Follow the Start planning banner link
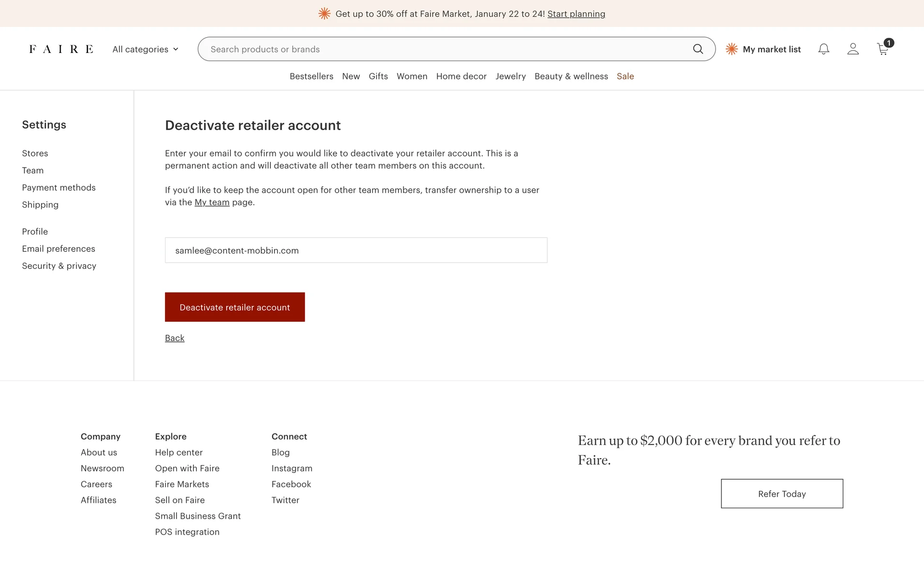Viewport: 924px width, 578px height. pyautogui.click(x=576, y=14)
